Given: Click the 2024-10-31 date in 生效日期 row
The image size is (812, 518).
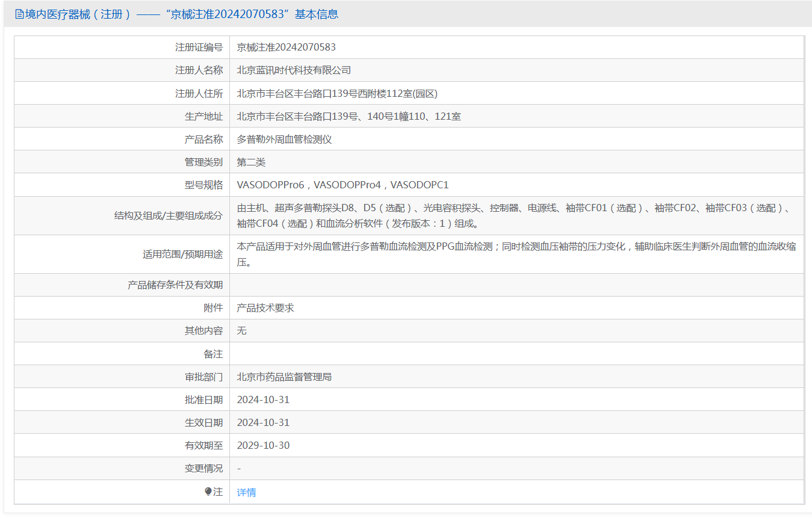Looking at the screenshot, I should [263, 422].
